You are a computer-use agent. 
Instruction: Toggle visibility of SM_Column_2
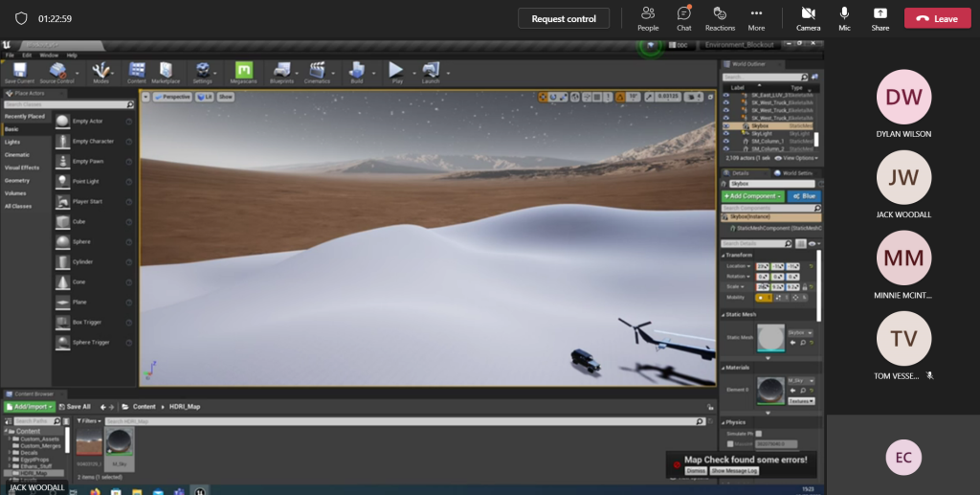tap(726, 149)
